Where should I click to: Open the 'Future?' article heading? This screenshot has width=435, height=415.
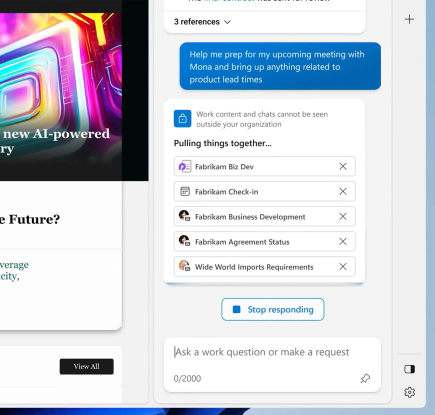tap(30, 219)
